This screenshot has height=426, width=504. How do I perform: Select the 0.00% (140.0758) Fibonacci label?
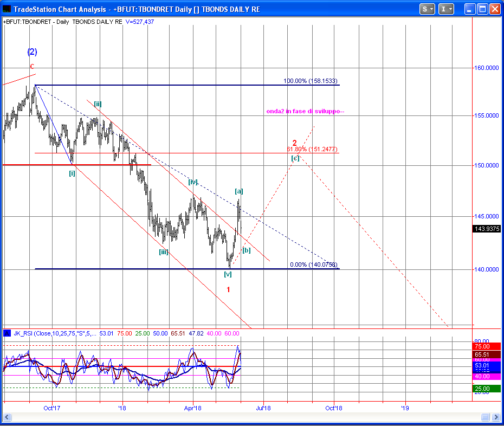tap(314, 264)
